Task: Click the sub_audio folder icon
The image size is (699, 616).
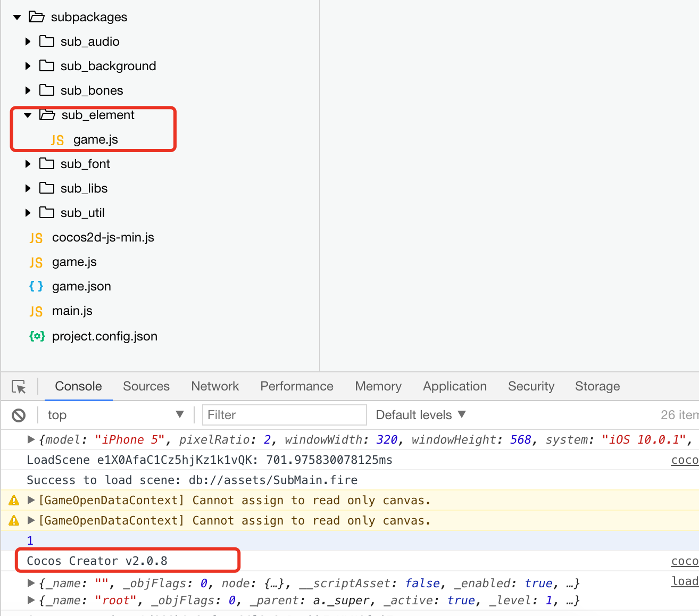Action: (x=47, y=41)
